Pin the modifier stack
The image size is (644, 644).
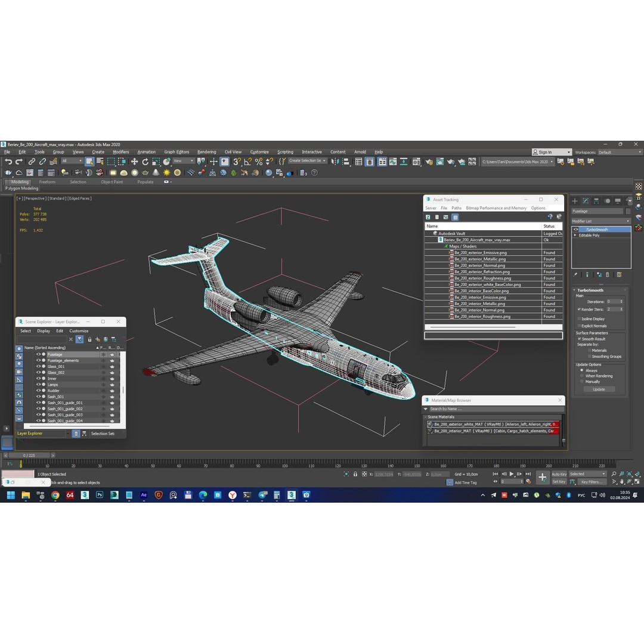[x=575, y=275]
